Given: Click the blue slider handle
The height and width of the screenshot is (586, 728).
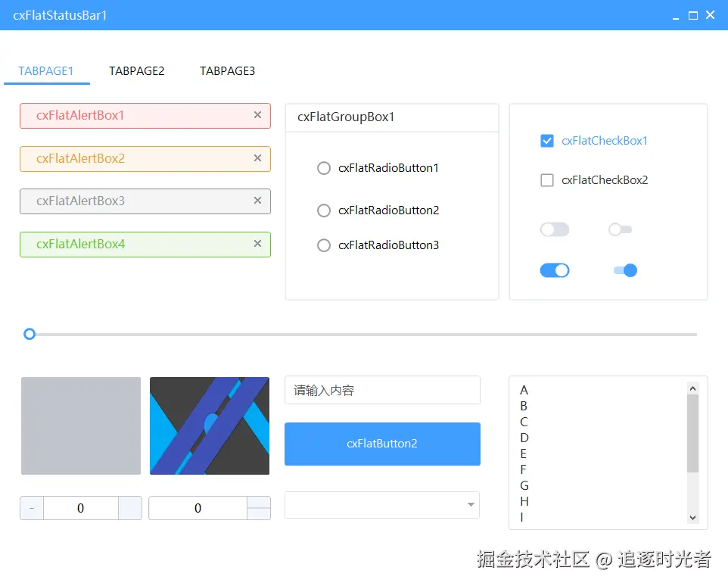Looking at the screenshot, I should coord(30,334).
